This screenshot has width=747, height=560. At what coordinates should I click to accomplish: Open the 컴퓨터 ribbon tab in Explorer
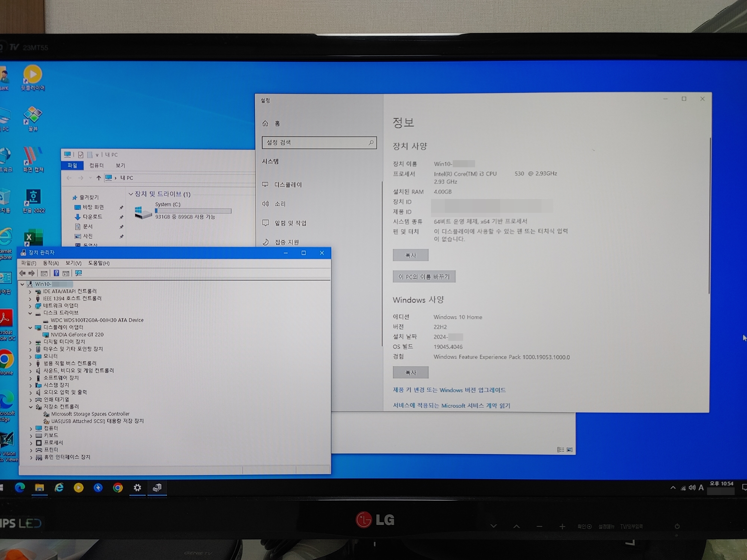[x=97, y=165]
